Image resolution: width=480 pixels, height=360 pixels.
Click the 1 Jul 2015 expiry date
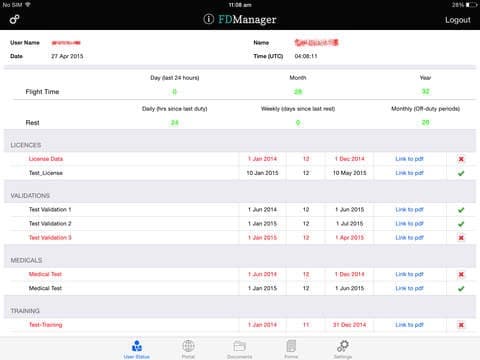click(349, 224)
